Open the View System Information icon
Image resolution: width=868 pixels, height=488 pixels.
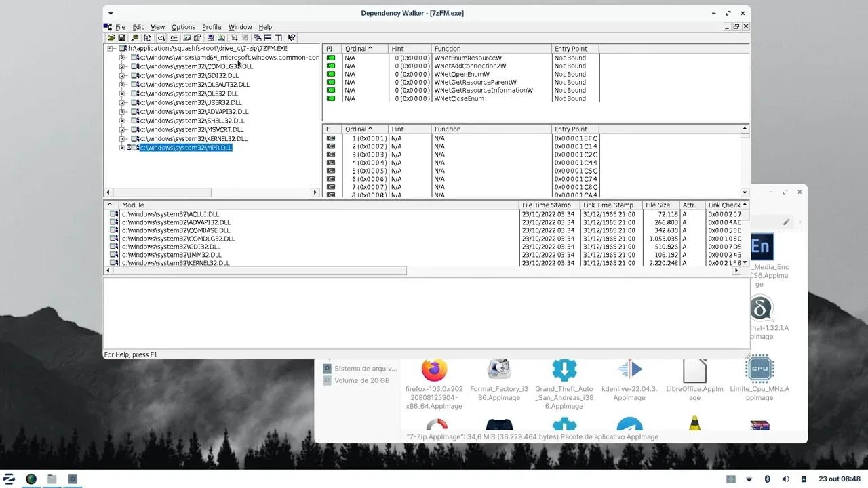pyautogui.click(x=212, y=37)
